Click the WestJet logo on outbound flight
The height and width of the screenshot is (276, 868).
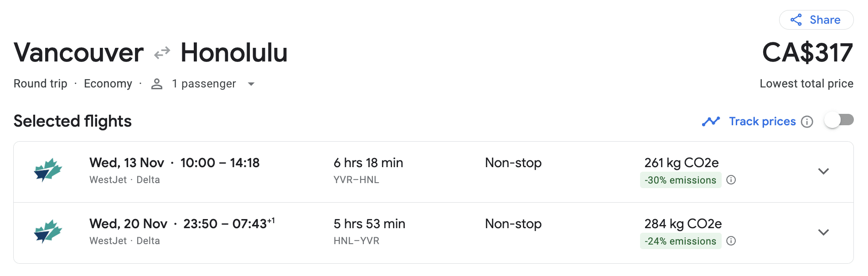48,170
